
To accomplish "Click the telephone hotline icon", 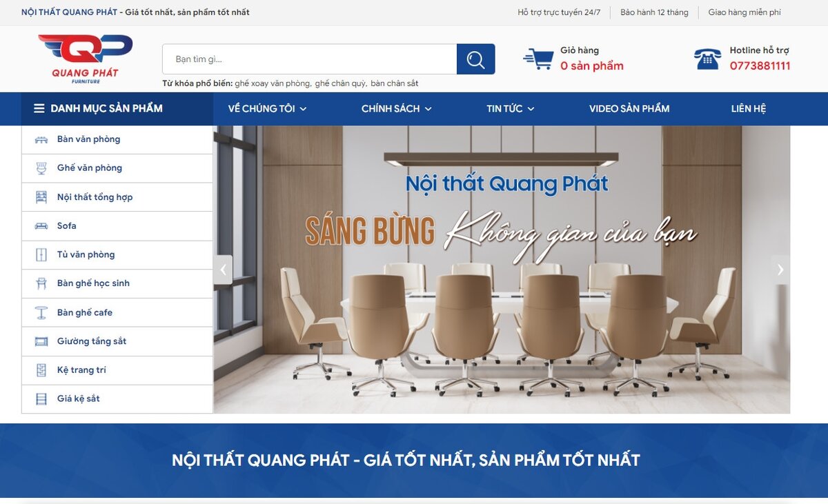I will pyautogui.click(x=707, y=59).
